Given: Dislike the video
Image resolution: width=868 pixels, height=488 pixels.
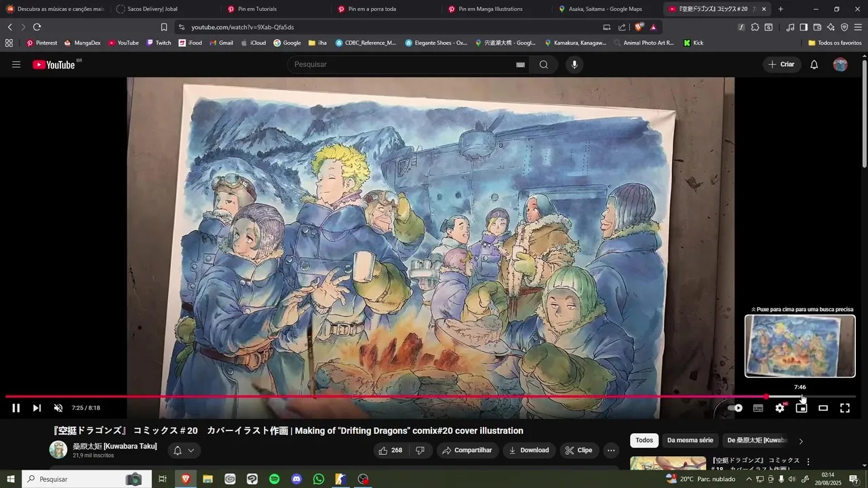Looking at the screenshot, I should (420, 450).
